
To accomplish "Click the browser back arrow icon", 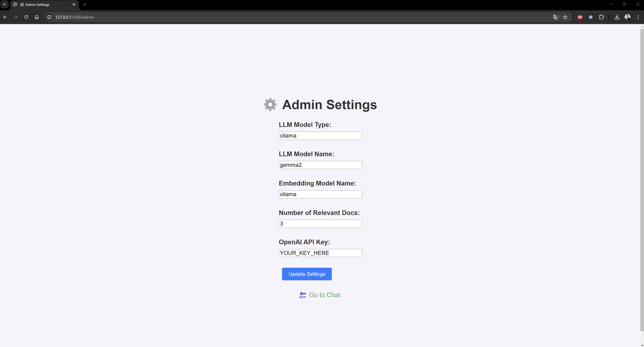I will click(5, 17).
